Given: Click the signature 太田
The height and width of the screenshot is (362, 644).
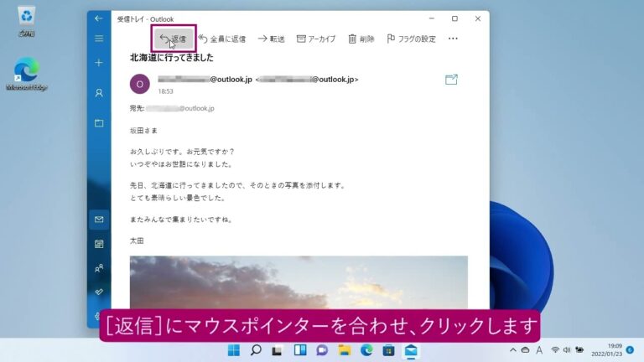Looking at the screenshot, I should [x=137, y=241].
